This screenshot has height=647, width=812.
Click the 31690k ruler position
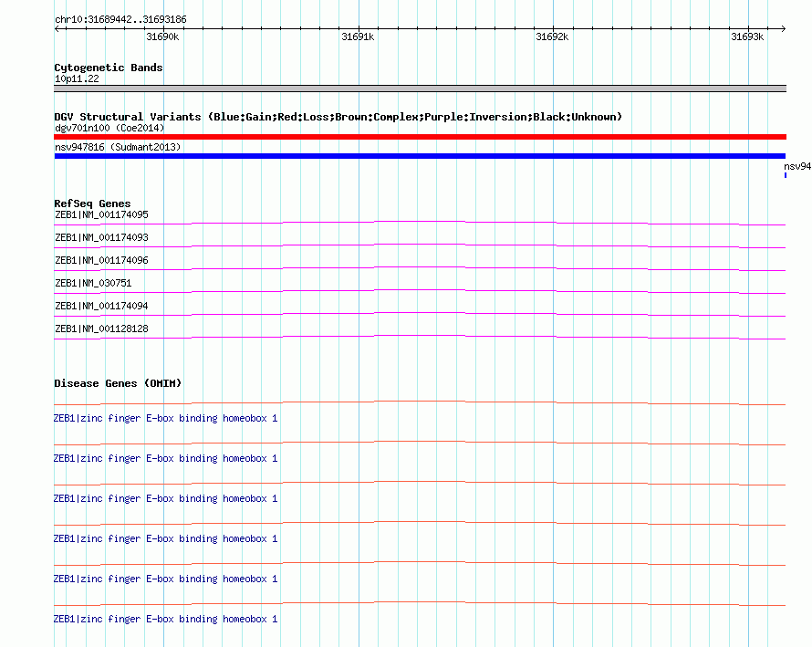pyautogui.click(x=162, y=37)
